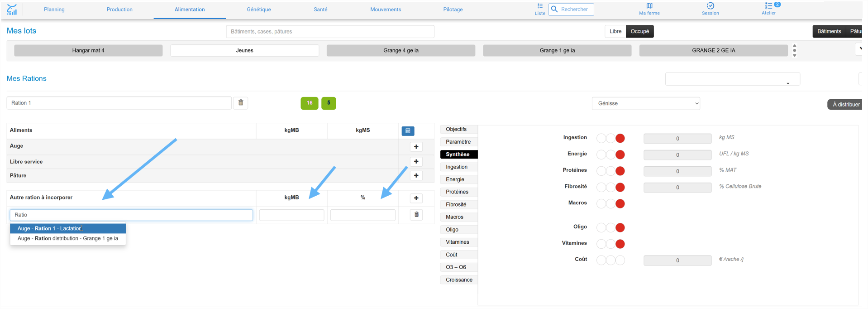Click the application logo icon
Viewport: 868px width, 309px height.
pos(12,10)
